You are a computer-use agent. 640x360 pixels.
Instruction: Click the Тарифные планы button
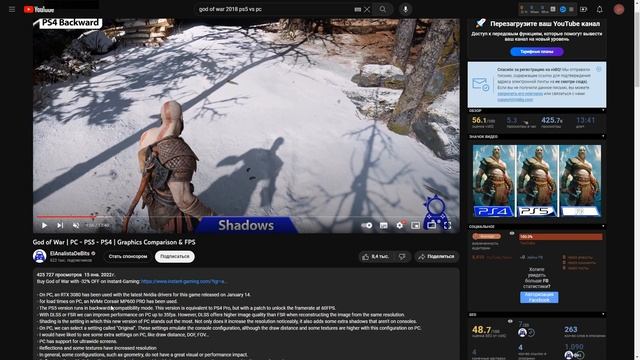click(x=537, y=52)
